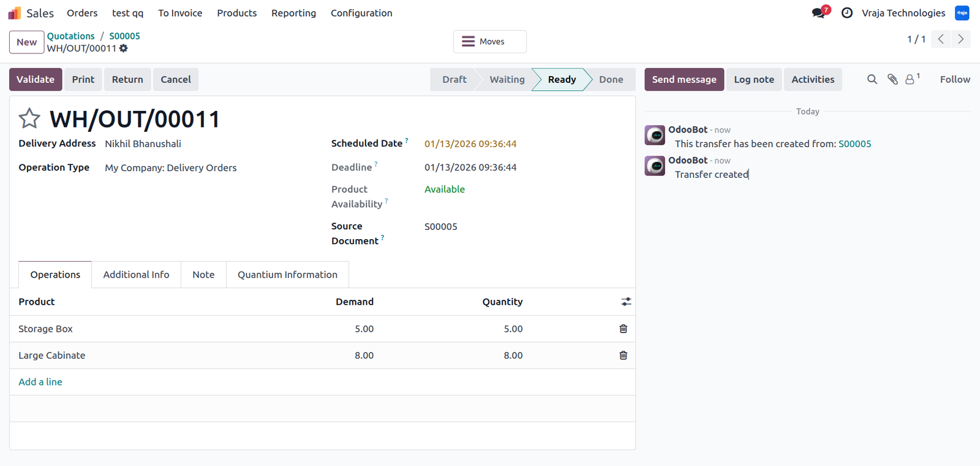Go to the previous record arrow
The height and width of the screenshot is (466, 980).
(x=941, y=39)
